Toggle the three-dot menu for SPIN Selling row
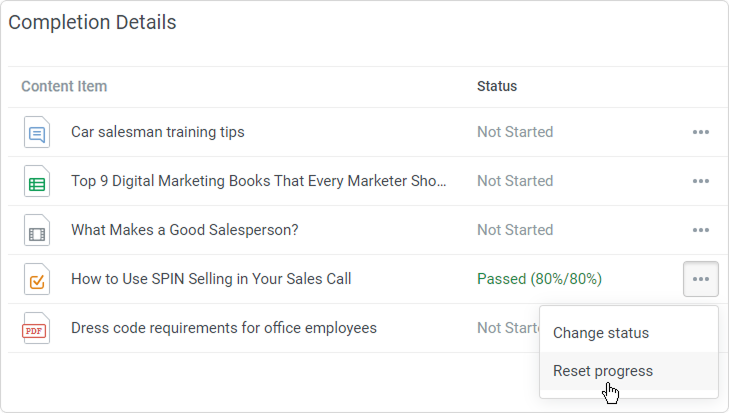This screenshot has width=729, height=413. [x=700, y=279]
